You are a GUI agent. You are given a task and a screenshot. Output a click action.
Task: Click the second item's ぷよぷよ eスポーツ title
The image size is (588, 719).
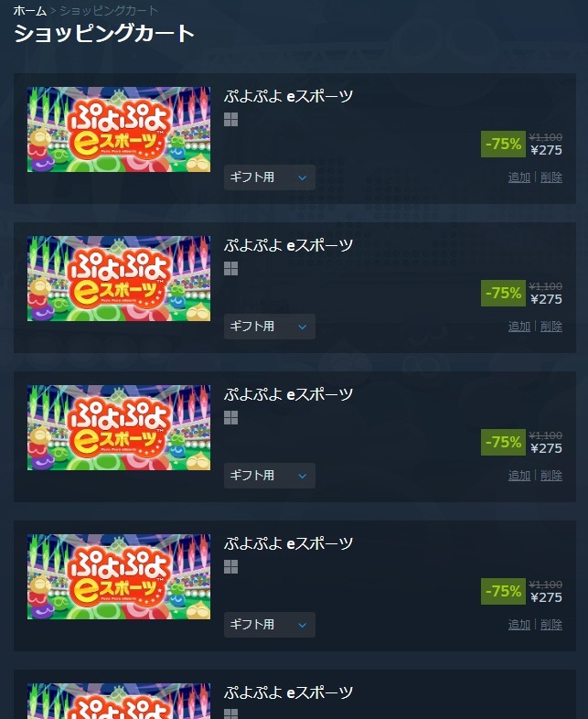(x=288, y=245)
